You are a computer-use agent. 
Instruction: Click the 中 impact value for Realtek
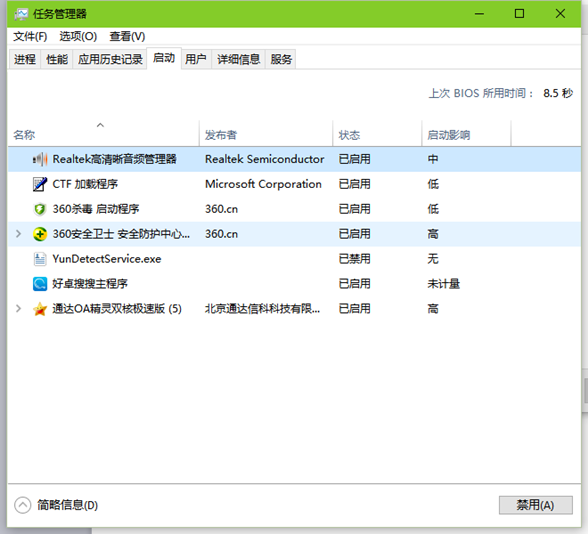tap(433, 159)
